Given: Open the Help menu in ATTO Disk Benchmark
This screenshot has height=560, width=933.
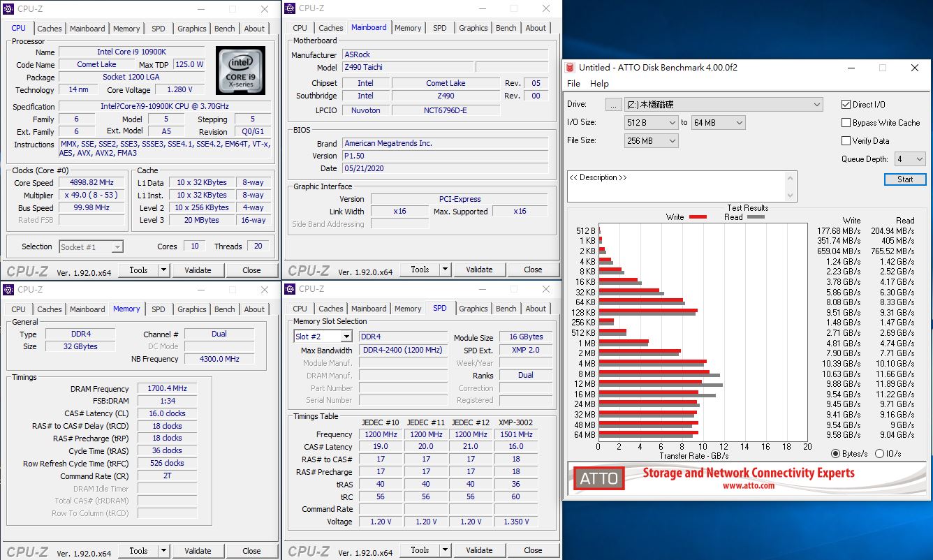Looking at the screenshot, I should (x=599, y=84).
